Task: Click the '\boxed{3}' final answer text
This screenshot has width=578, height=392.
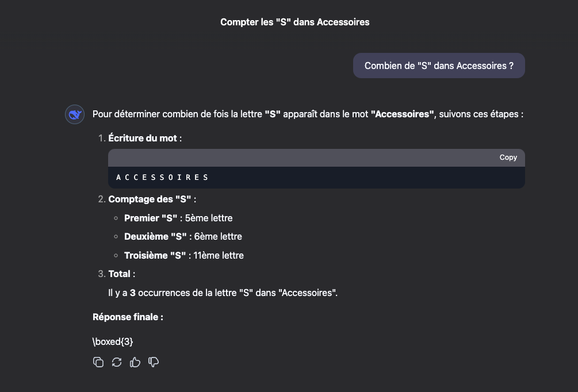Action: (x=112, y=341)
